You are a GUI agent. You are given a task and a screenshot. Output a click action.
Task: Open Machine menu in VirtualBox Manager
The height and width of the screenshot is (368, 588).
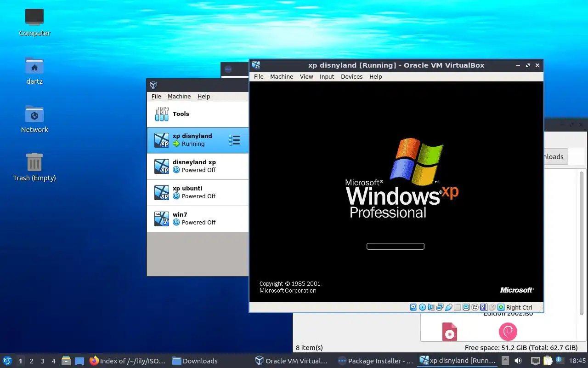tap(179, 96)
